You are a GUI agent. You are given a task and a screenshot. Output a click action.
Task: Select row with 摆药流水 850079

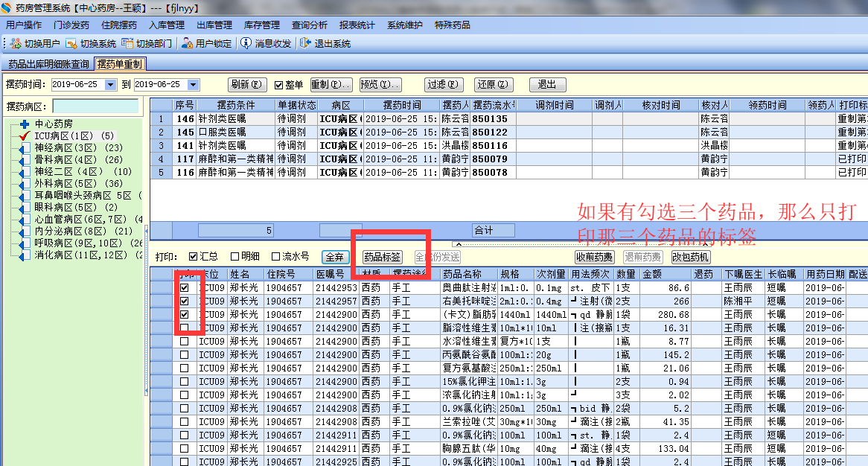[508, 159]
